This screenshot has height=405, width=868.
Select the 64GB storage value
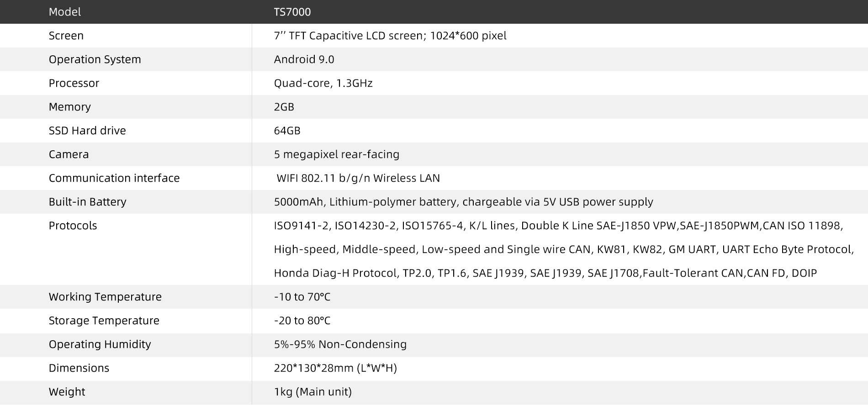click(287, 131)
